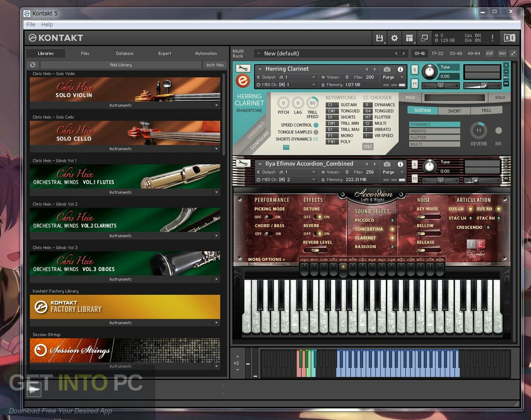Click the Add Library button
This screenshot has height=420, width=531.
tap(121, 65)
